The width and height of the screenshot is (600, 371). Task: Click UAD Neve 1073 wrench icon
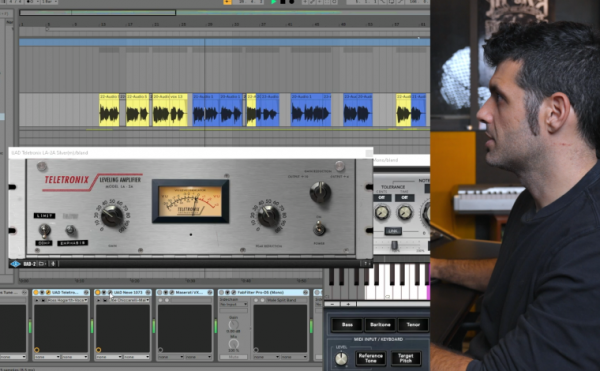110,292
